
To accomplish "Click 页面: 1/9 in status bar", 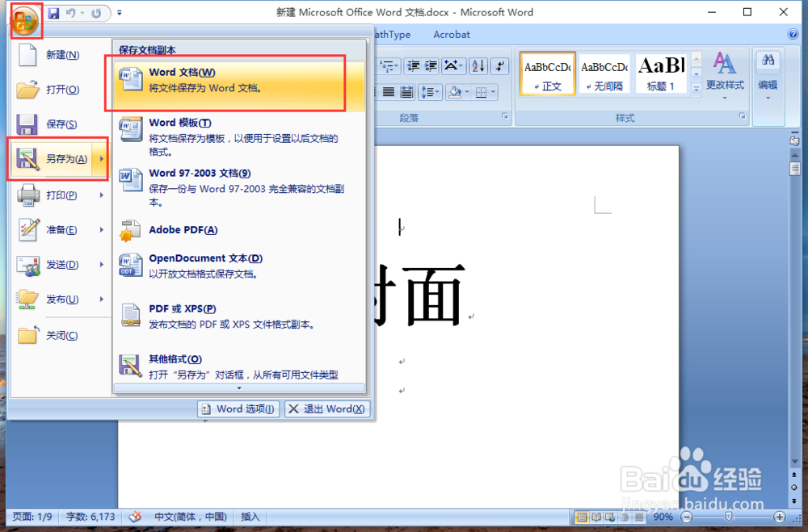I will 32,517.
